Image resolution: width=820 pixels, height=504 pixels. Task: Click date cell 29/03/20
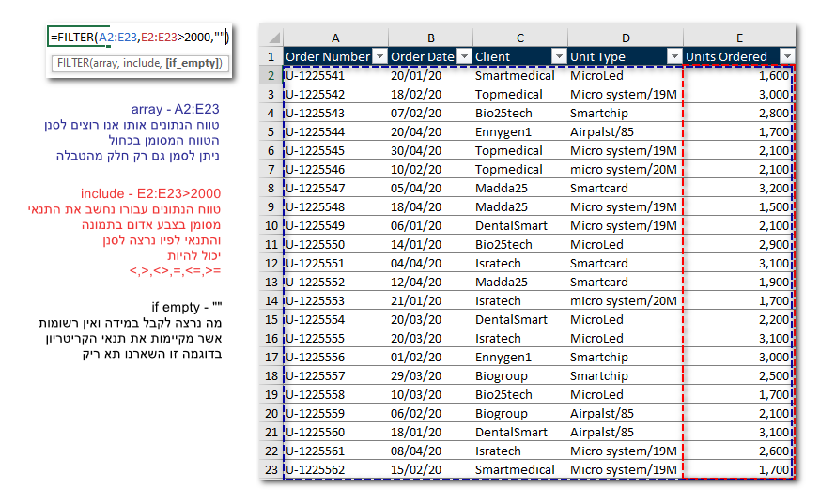click(x=430, y=375)
